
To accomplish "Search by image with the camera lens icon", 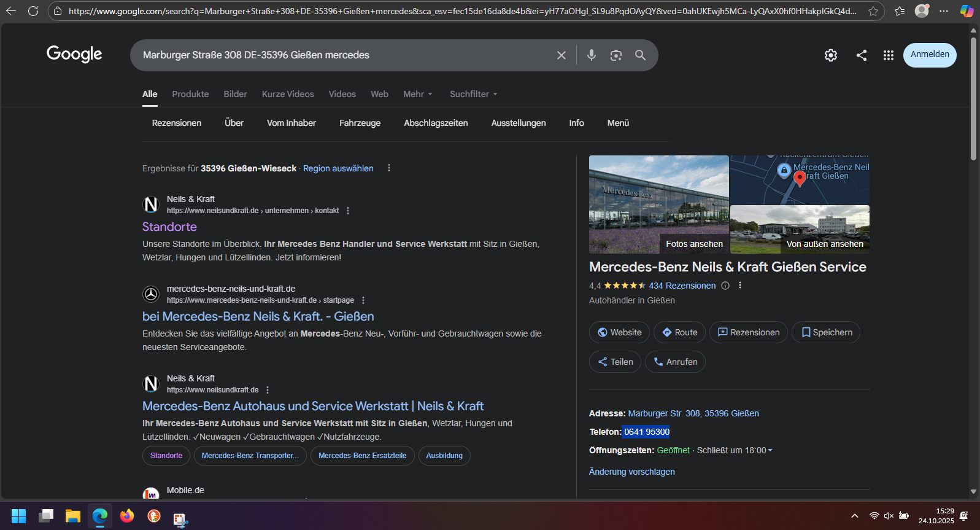I will [x=616, y=55].
